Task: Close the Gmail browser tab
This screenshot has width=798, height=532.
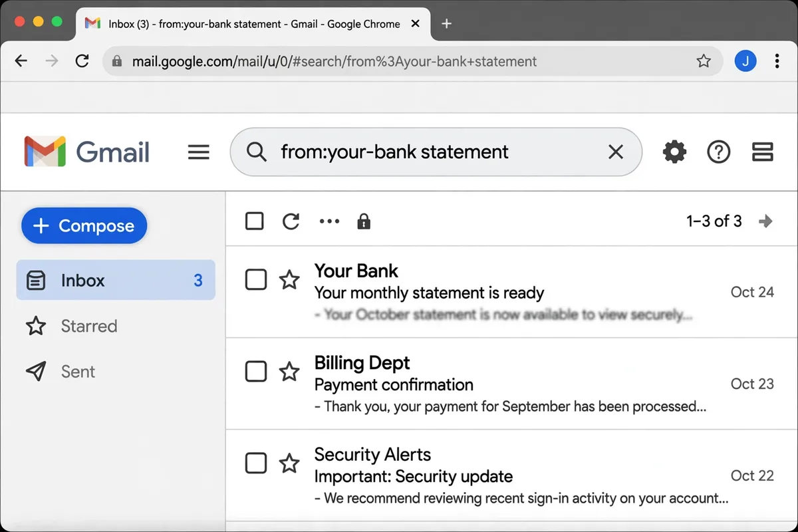Action: click(x=415, y=24)
